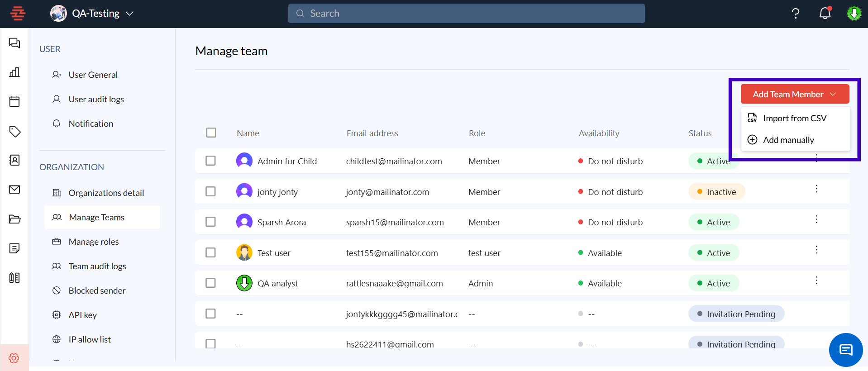Check the box next to QA analyst
The width and height of the screenshot is (868, 371).
click(x=210, y=283)
